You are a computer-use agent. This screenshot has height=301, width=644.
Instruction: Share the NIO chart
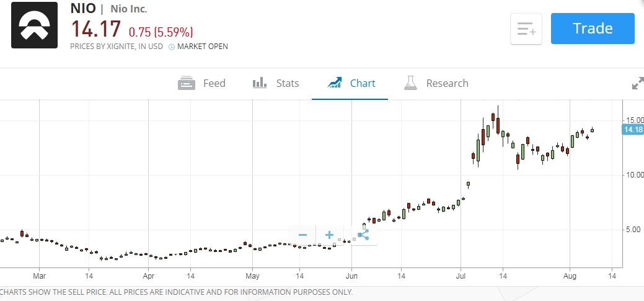click(x=363, y=235)
